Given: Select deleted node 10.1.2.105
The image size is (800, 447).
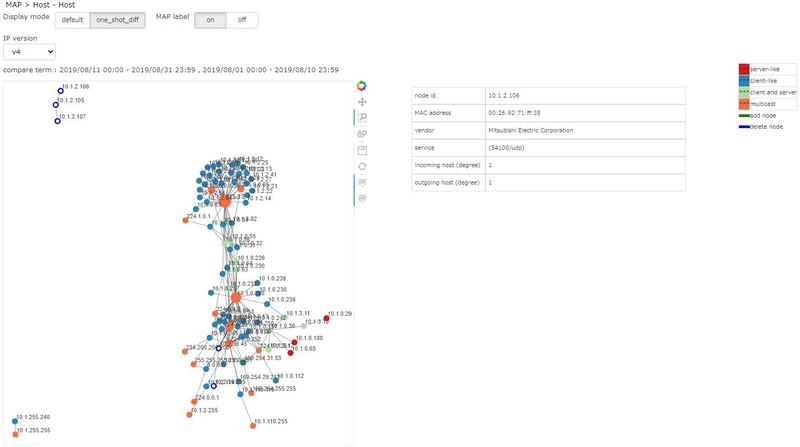Looking at the screenshot, I should click(x=56, y=105).
